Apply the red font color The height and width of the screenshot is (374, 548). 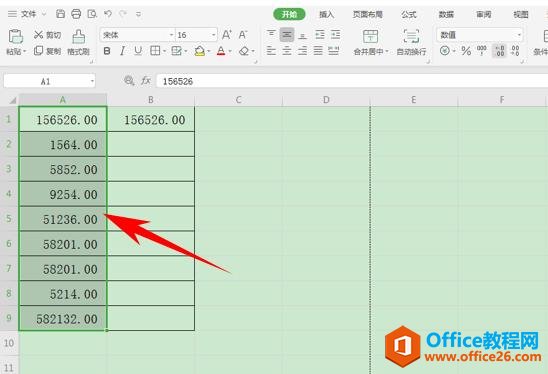(x=221, y=51)
